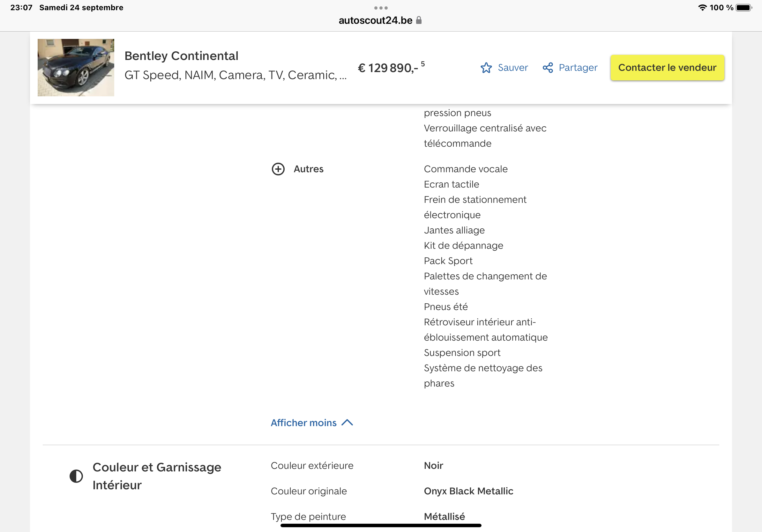
Task: Tap the home indicator bar at bottom
Action: point(381,525)
